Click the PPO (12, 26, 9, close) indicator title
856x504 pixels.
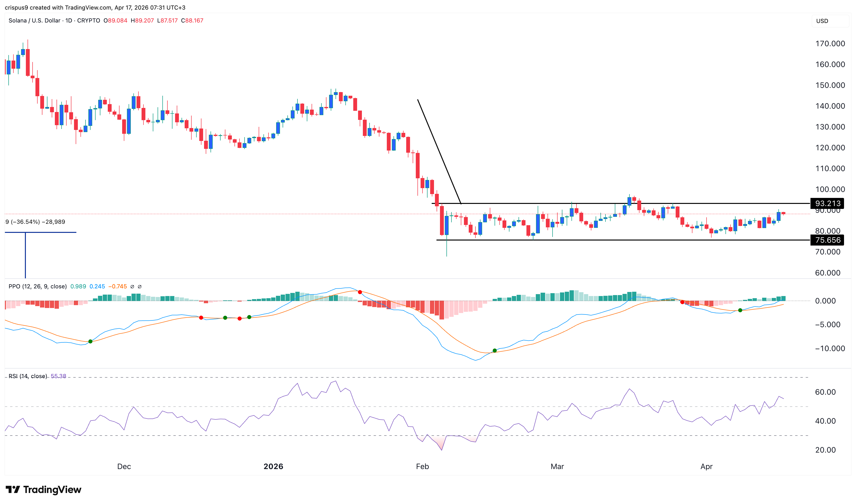click(37, 286)
